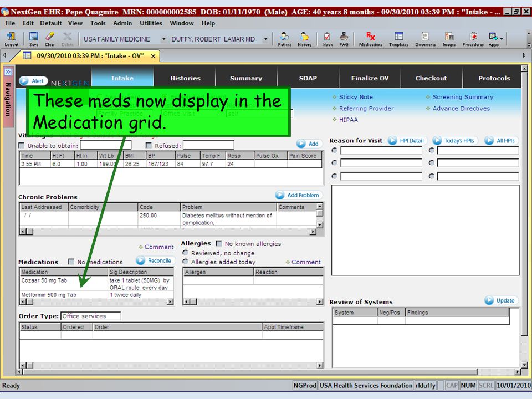Open the Rx Medications module icon
Viewport: 532px width, 399px height.
371,39
